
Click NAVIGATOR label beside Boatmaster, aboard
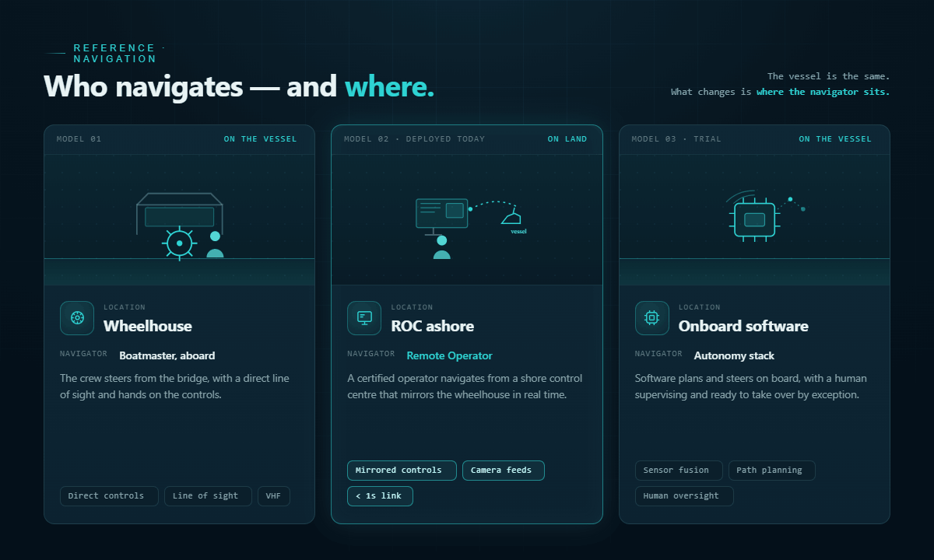tap(84, 354)
